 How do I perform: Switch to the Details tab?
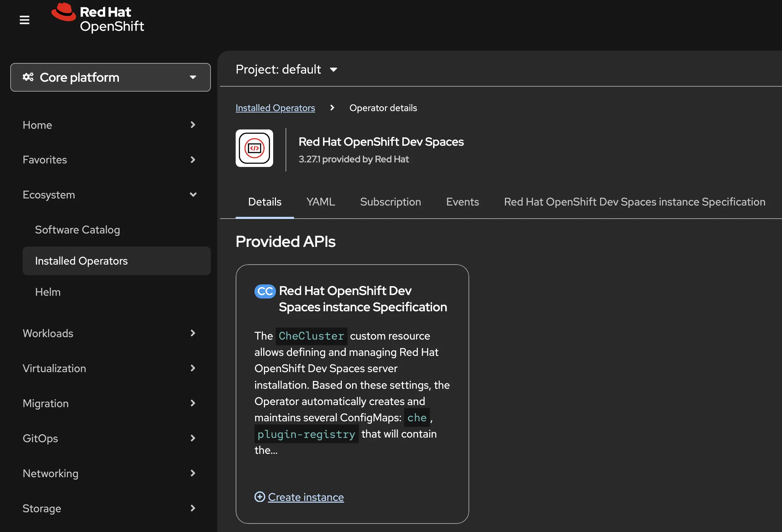pos(265,202)
